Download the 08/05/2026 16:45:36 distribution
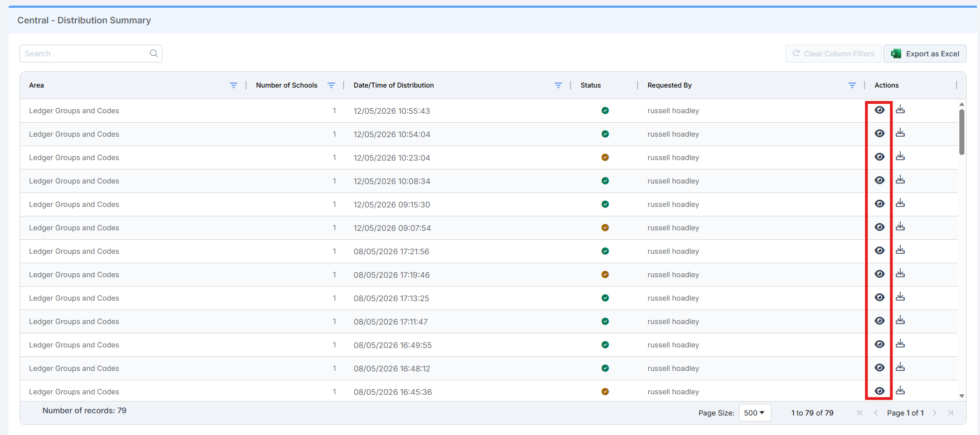The width and height of the screenshot is (980, 435). pyautogui.click(x=900, y=390)
